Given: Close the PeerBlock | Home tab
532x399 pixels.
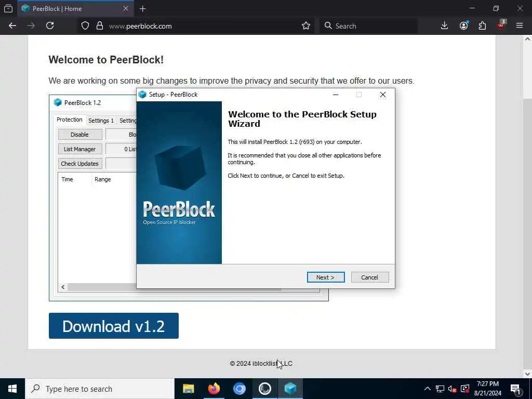Looking at the screenshot, I should tap(126, 8).
